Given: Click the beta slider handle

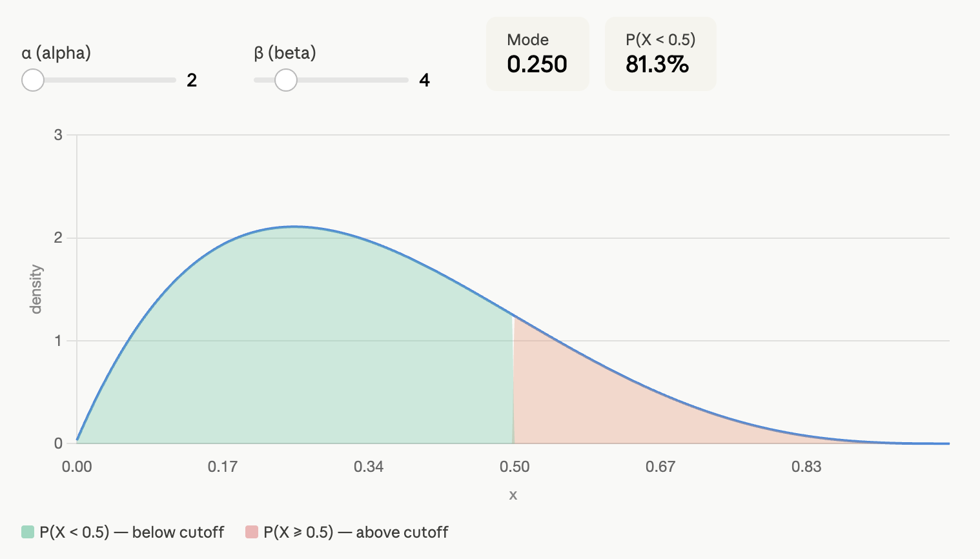Looking at the screenshot, I should (285, 80).
